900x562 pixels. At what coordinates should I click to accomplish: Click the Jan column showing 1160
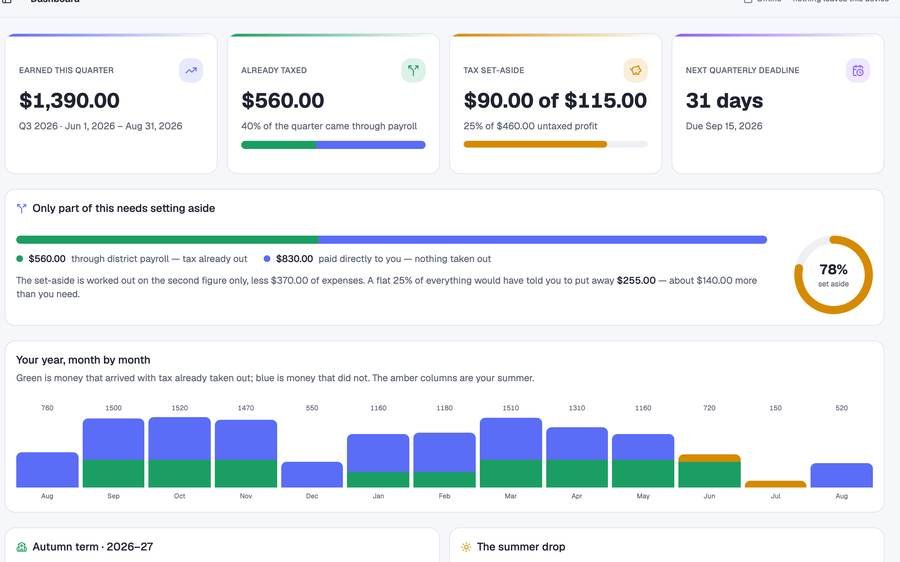point(378,461)
